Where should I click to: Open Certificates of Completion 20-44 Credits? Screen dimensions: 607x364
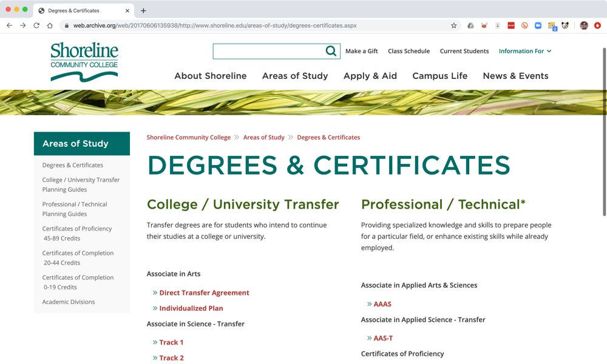(78, 258)
